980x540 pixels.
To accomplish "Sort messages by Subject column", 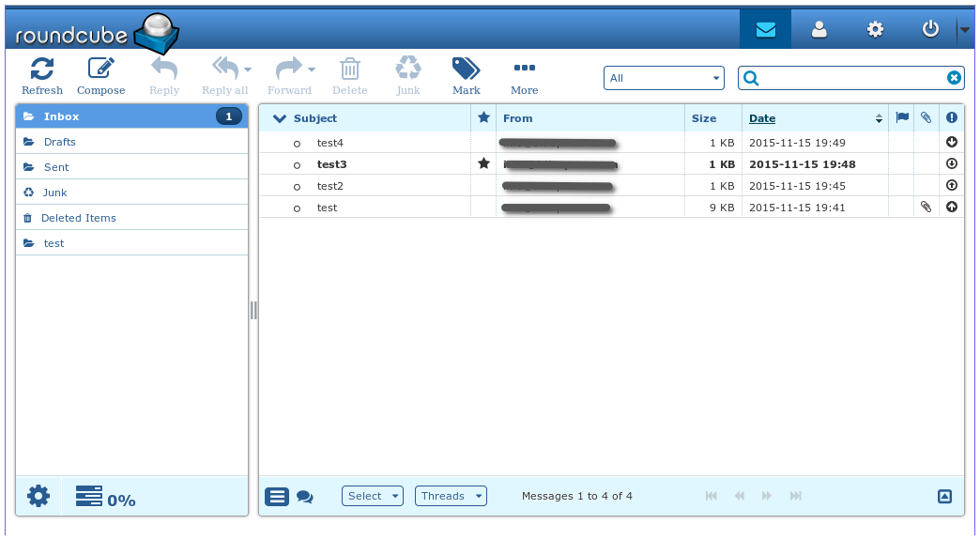I will pos(315,118).
